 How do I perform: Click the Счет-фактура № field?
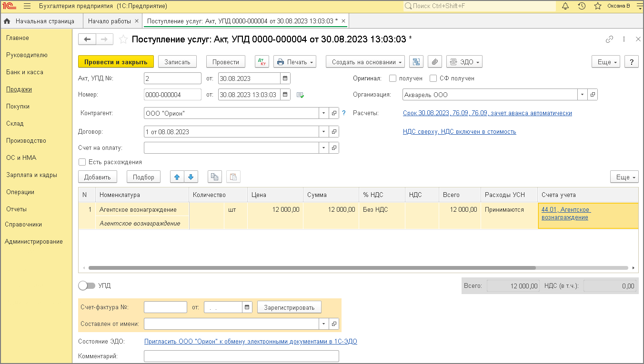[x=165, y=307]
